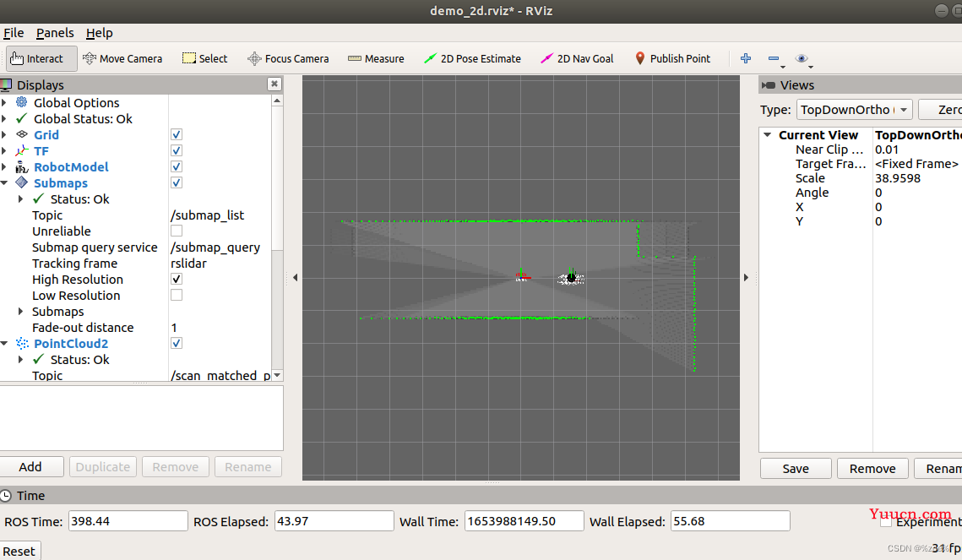Toggle the Submaps display checkbox
The image size is (962, 560).
[x=176, y=182]
